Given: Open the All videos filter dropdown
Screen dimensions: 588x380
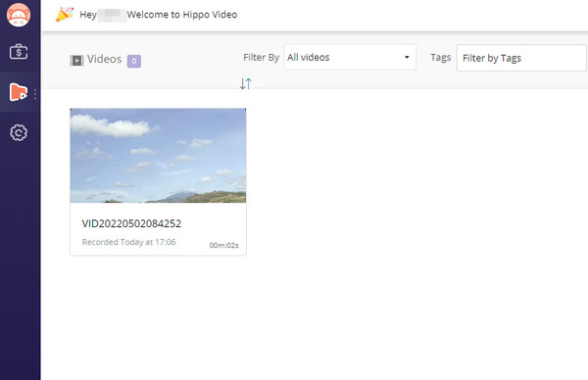Looking at the screenshot, I should 350,57.
